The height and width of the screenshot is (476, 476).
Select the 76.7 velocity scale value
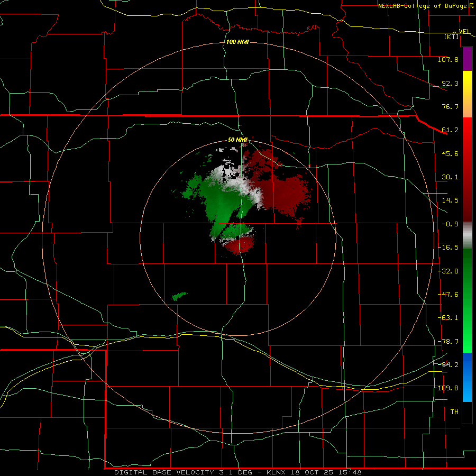tap(450, 106)
